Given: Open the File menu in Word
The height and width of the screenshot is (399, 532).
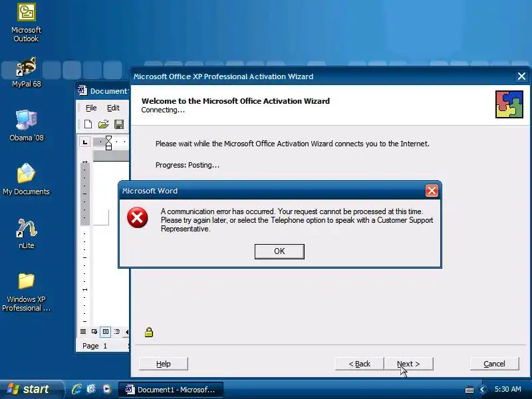Looking at the screenshot, I should pos(91,108).
